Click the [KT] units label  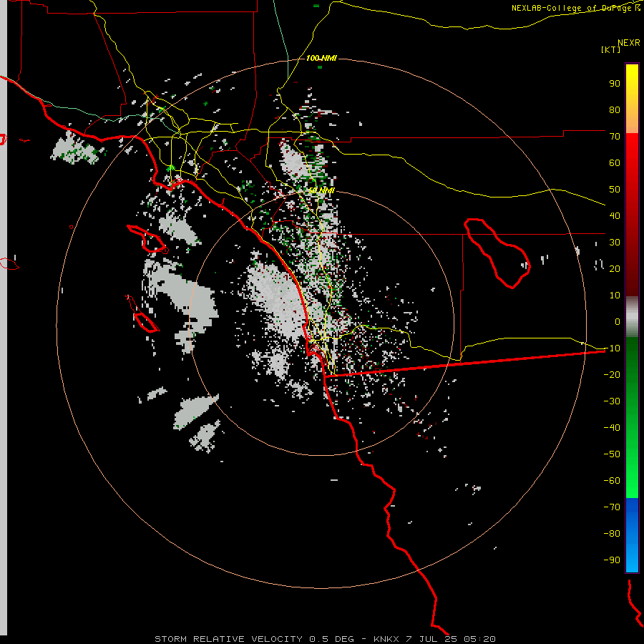(x=611, y=49)
